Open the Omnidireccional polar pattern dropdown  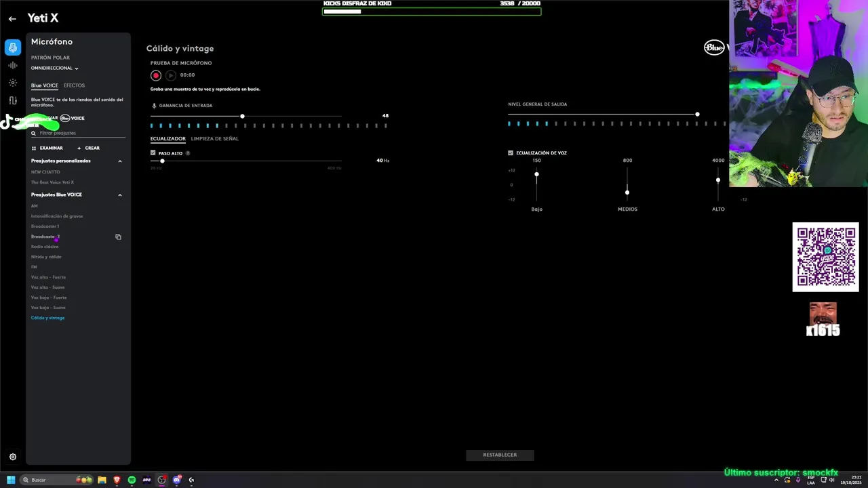click(x=55, y=68)
